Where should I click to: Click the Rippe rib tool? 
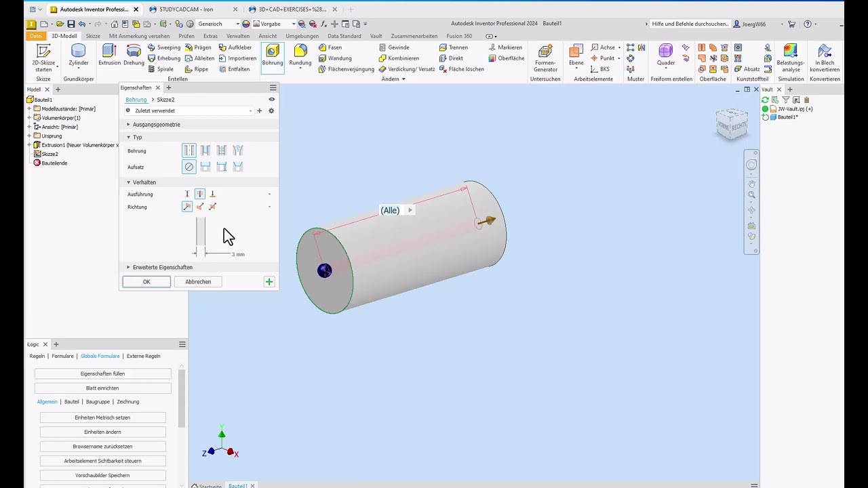tap(196, 69)
